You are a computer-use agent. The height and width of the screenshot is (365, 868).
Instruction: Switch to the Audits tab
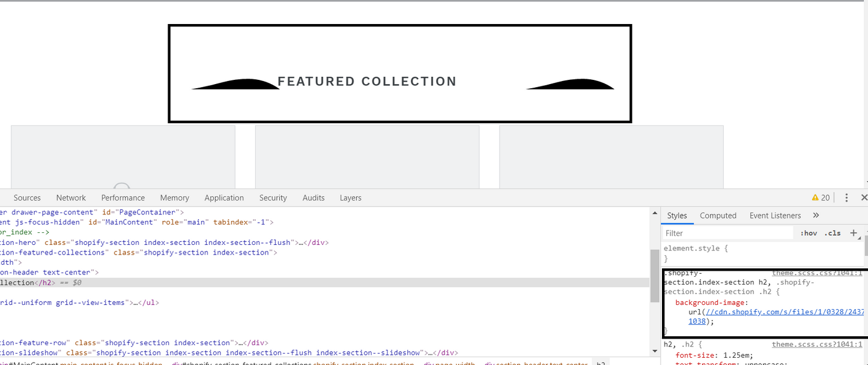click(314, 198)
